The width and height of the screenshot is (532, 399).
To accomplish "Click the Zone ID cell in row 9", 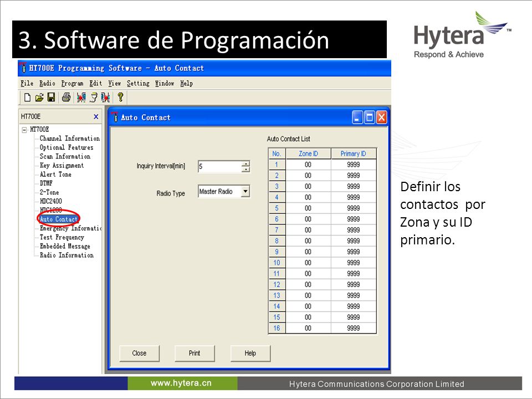I will [x=308, y=252].
